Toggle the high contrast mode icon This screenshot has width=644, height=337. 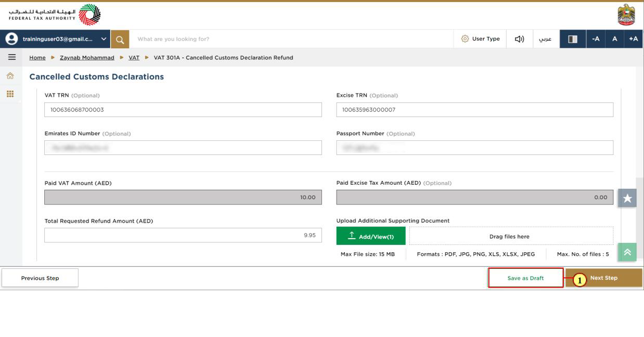[x=573, y=39]
